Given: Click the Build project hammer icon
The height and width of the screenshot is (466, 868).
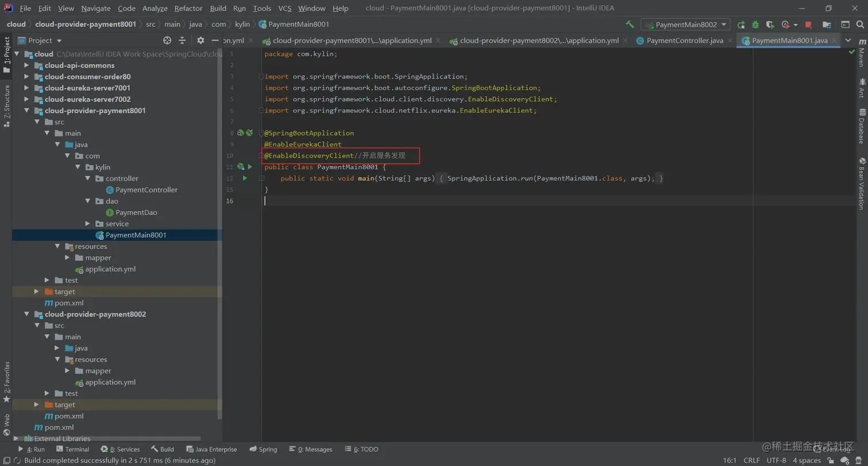Looking at the screenshot, I should (630, 25).
